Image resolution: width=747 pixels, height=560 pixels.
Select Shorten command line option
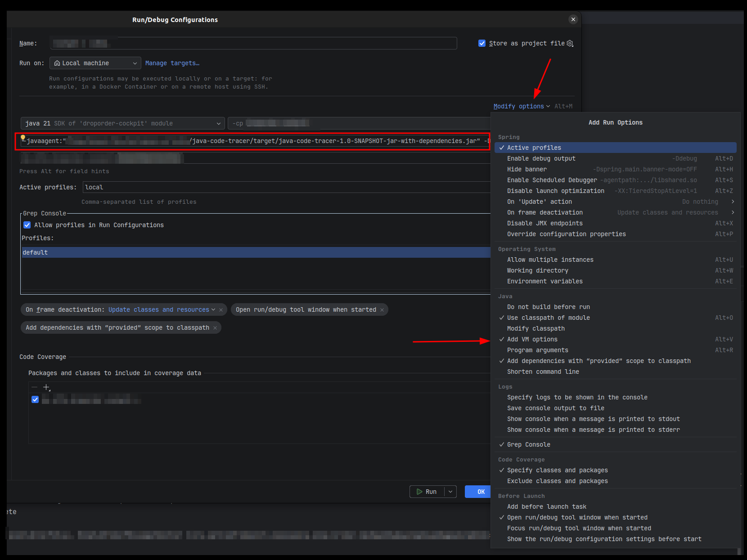615,372
